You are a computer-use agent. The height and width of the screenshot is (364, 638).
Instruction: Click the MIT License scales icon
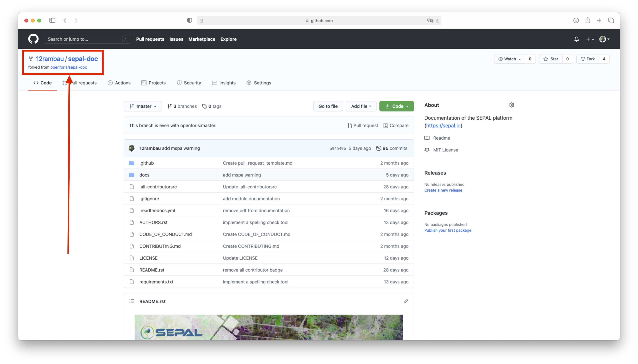click(x=427, y=150)
